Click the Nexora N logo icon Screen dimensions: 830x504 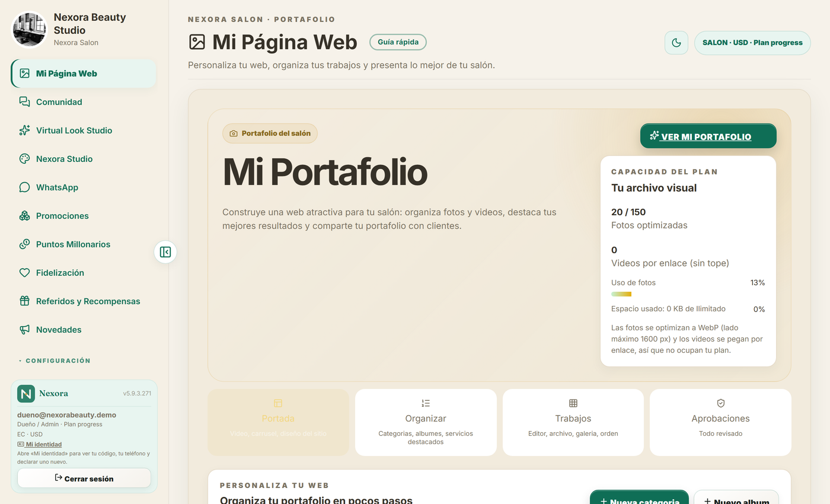tap(26, 394)
